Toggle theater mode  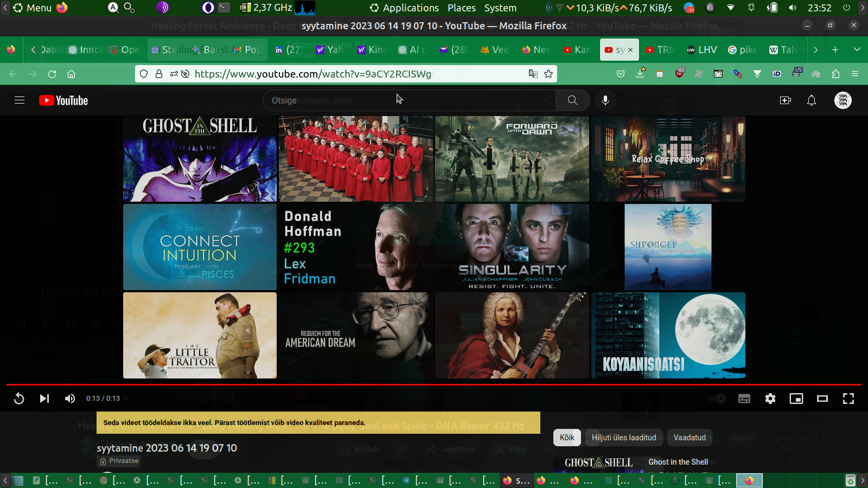coord(822,399)
